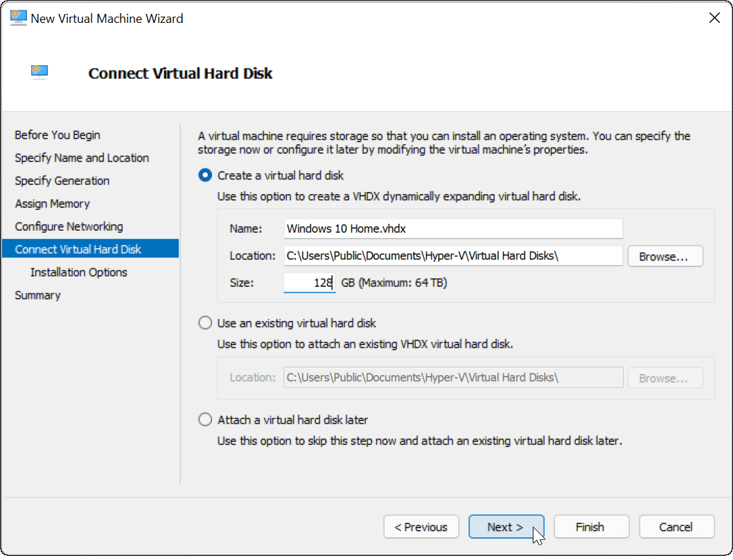This screenshot has height=560, width=733.
Task: Click the new disk Location path field
Action: point(453,256)
